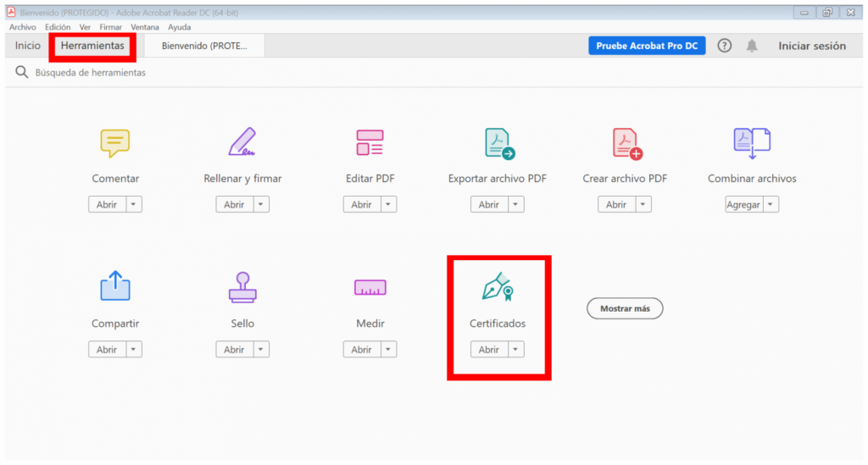Open the Firmar menu

111,27
